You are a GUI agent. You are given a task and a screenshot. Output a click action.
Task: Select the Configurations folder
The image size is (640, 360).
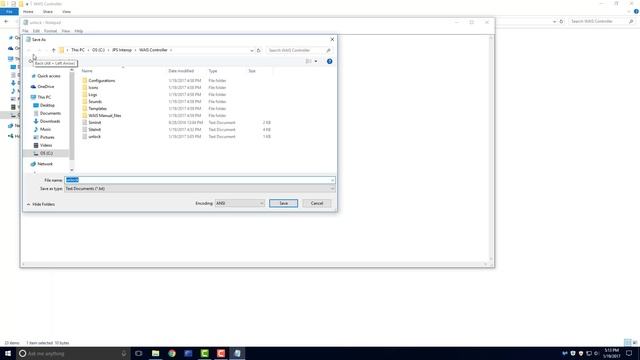tap(102, 80)
